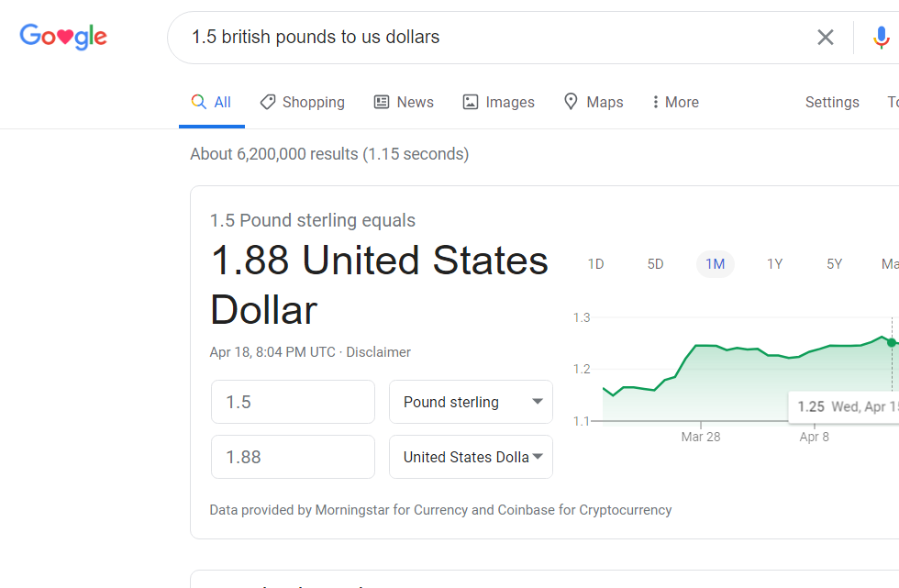Select the 1D chart range

[595, 264]
